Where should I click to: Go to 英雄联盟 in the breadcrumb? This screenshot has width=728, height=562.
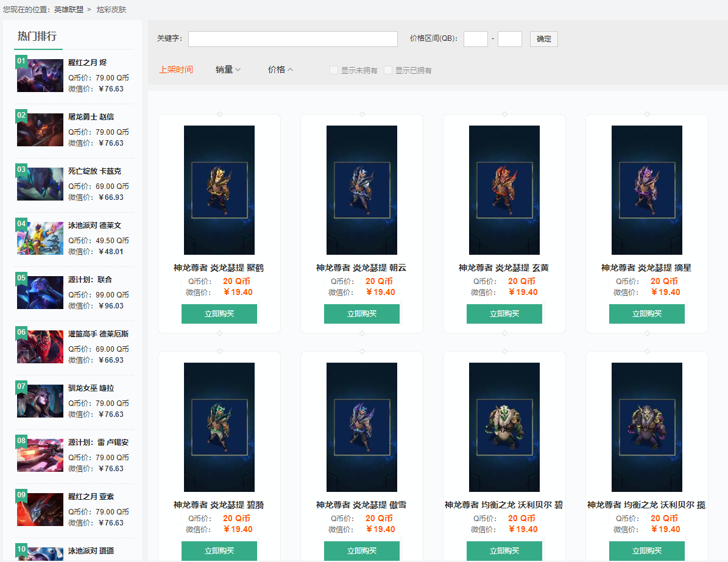click(x=69, y=10)
